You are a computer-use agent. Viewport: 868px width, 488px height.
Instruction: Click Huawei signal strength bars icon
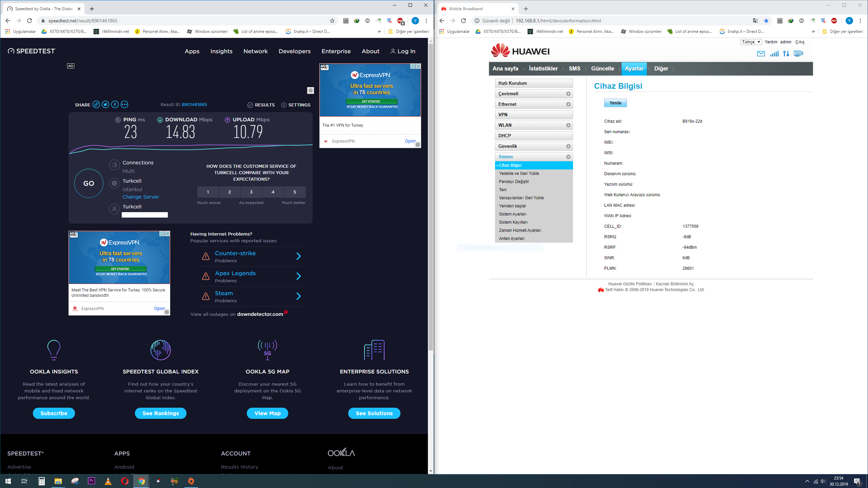(x=774, y=54)
